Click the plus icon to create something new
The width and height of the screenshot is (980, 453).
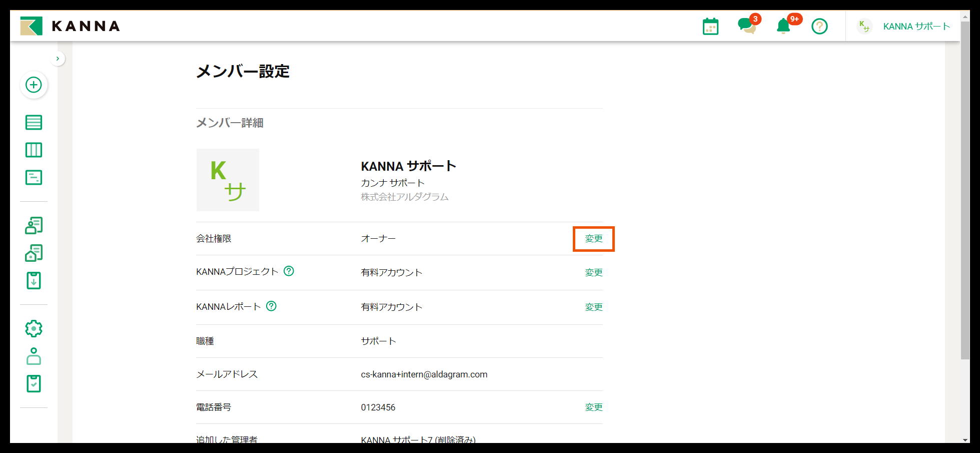(34, 85)
